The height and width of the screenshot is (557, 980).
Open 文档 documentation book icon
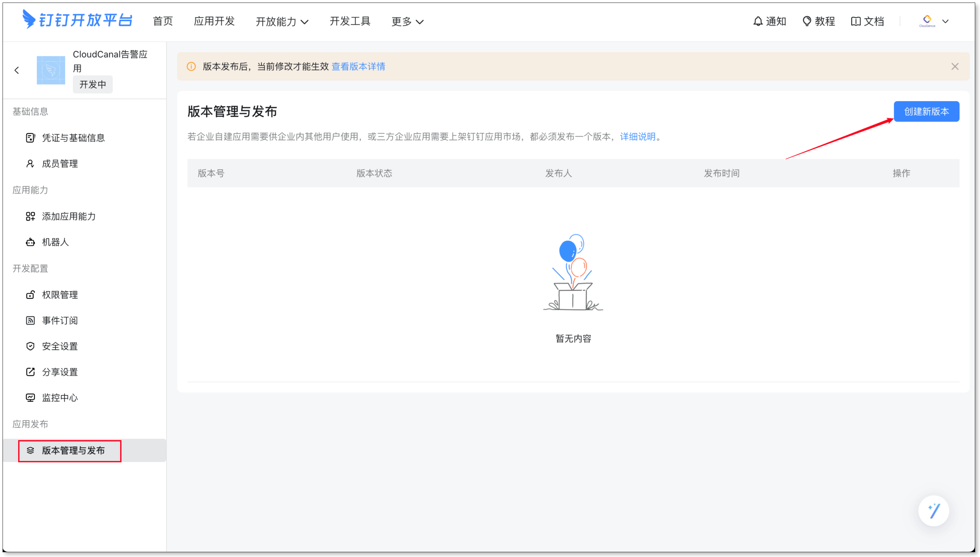[x=867, y=22]
